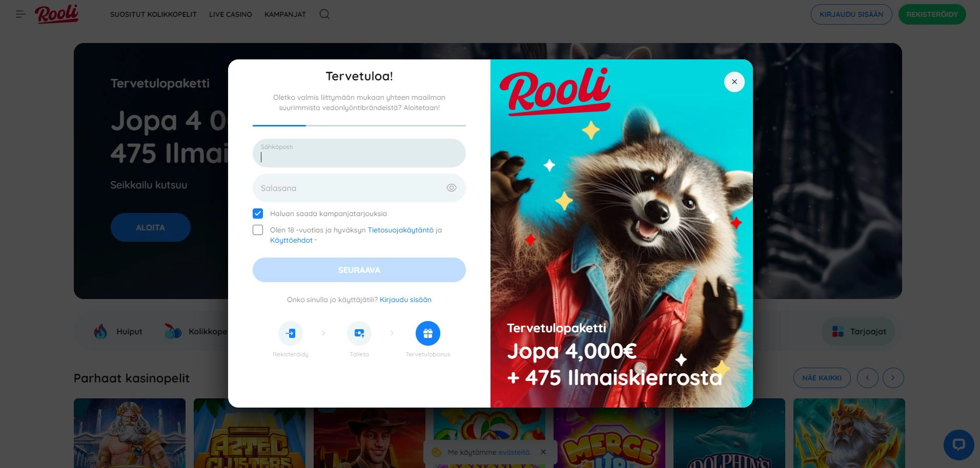Click the Tervetulobonus gift icon
Viewport: 980px width, 468px height.
point(428,333)
